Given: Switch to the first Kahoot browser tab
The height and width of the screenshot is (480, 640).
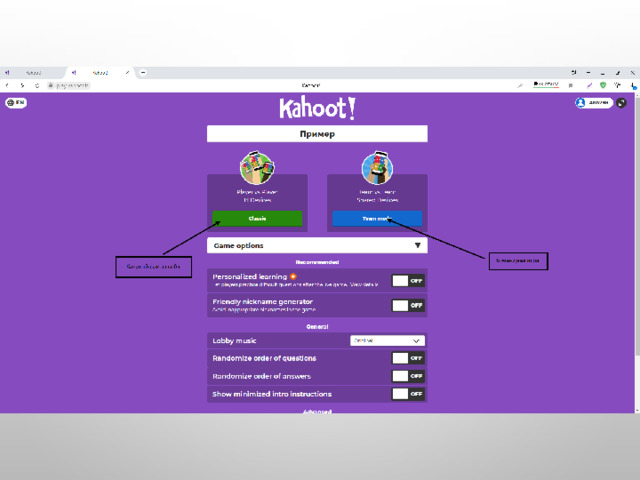Looking at the screenshot, I should (x=33, y=73).
